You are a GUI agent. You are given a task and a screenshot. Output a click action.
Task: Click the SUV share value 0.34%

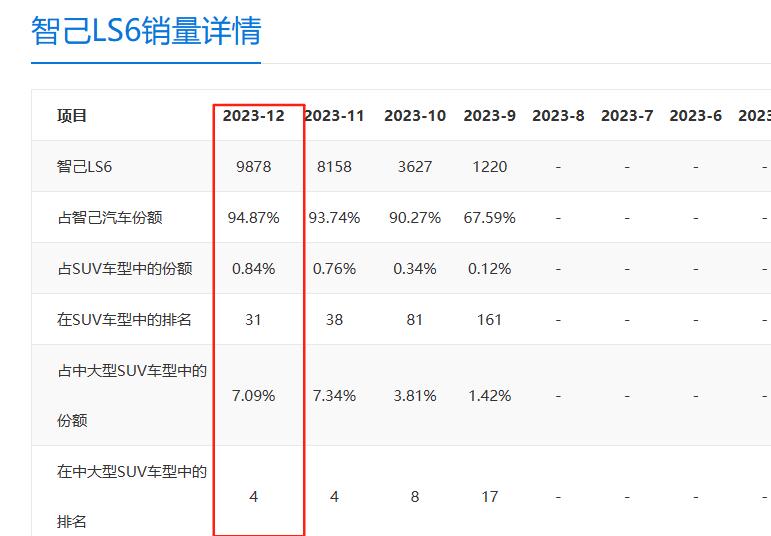point(415,268)
